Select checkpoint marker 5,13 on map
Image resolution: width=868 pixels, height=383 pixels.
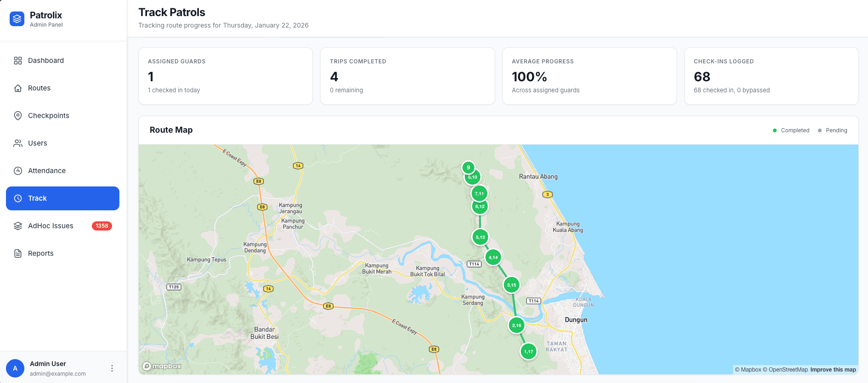coord(480,237)
